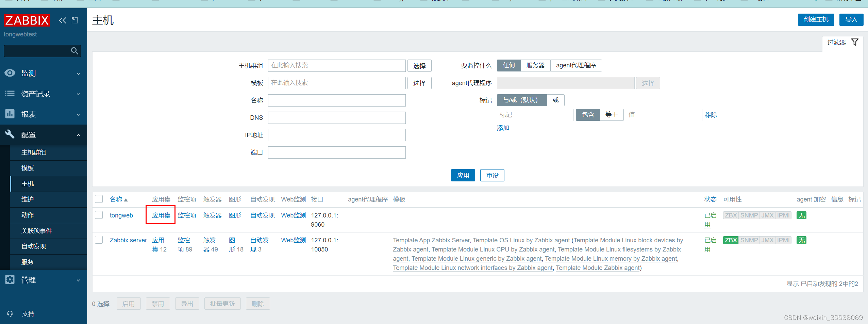Click ZBX availability badge for tongweb
This screenshot has height=324, width=868.
pyautogui.click(x=731, y=215)
